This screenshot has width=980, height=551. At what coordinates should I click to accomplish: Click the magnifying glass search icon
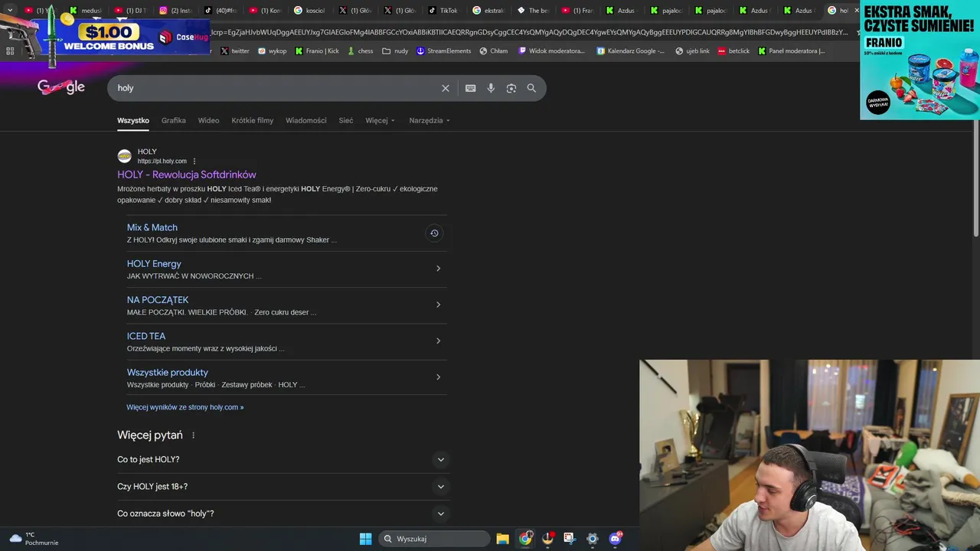click(x=531, y=88)
